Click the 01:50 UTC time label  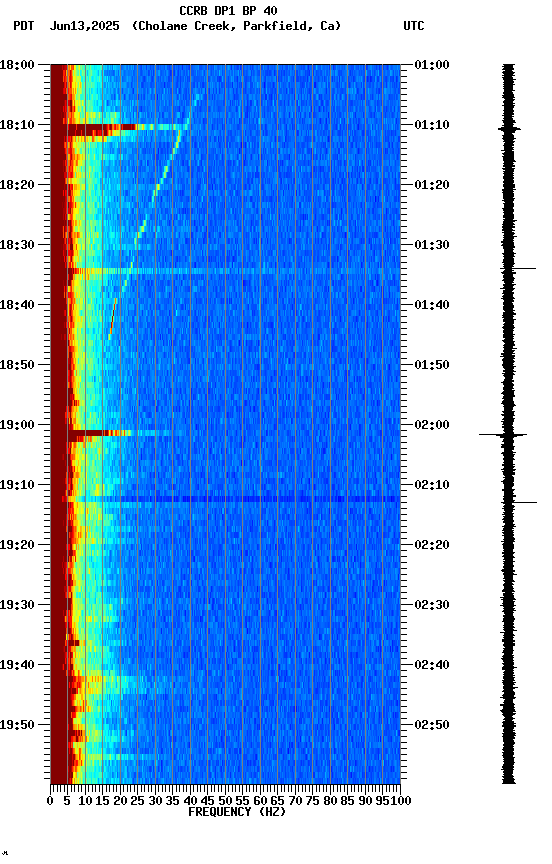(432, 365)
